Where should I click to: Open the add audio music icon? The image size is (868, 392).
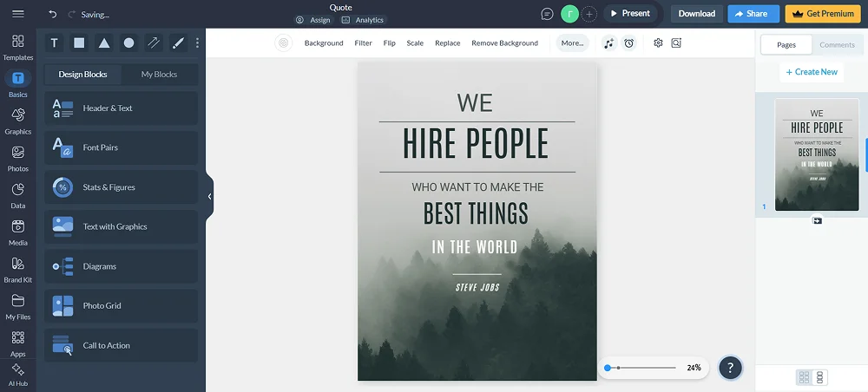point(609,42)
